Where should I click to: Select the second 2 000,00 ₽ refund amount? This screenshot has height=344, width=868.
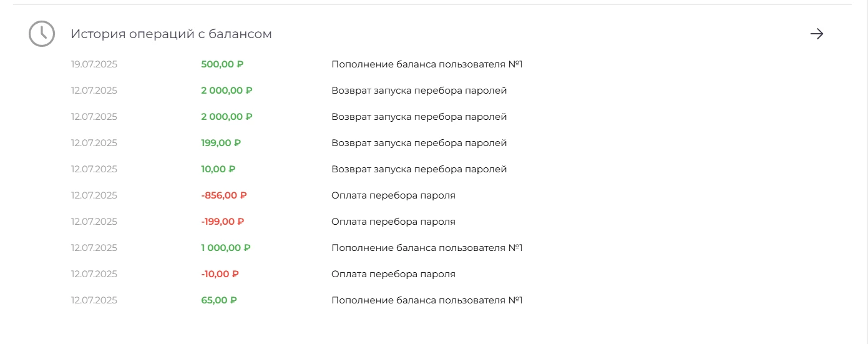click(227, 117)
